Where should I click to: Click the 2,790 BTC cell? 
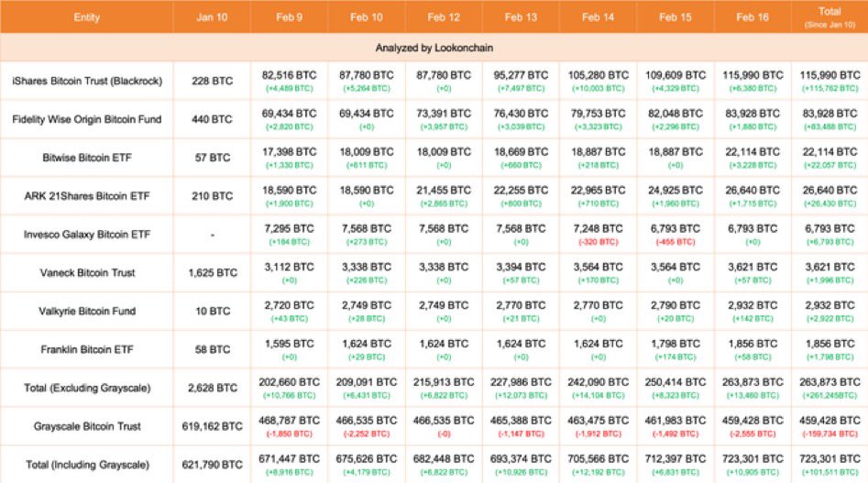tap(676, 311)
